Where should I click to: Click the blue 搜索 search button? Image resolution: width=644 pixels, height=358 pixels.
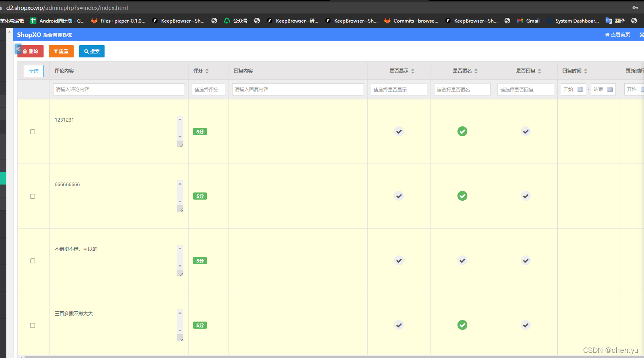(x=92, y=51)
